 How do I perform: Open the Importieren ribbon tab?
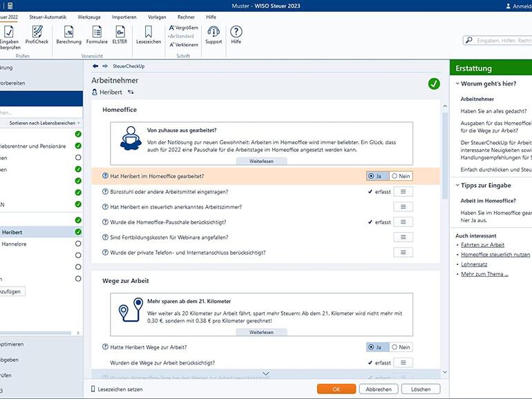tap(124, 17)
